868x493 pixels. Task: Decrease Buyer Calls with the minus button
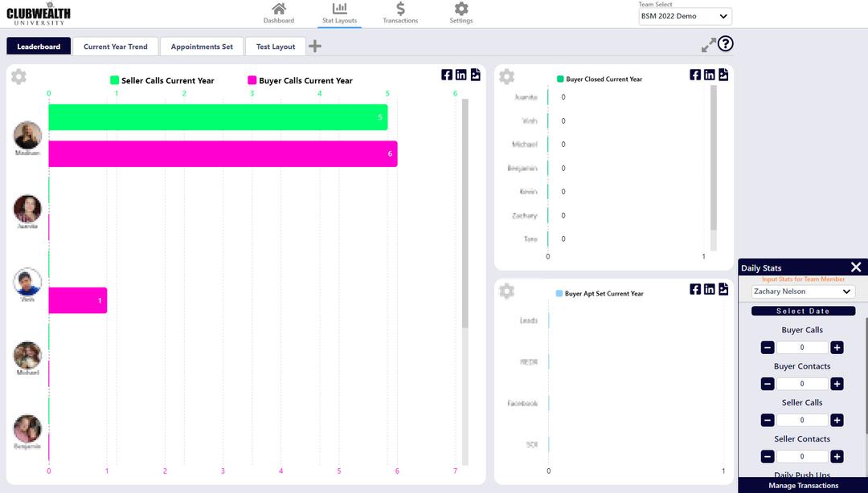(768, 348)
